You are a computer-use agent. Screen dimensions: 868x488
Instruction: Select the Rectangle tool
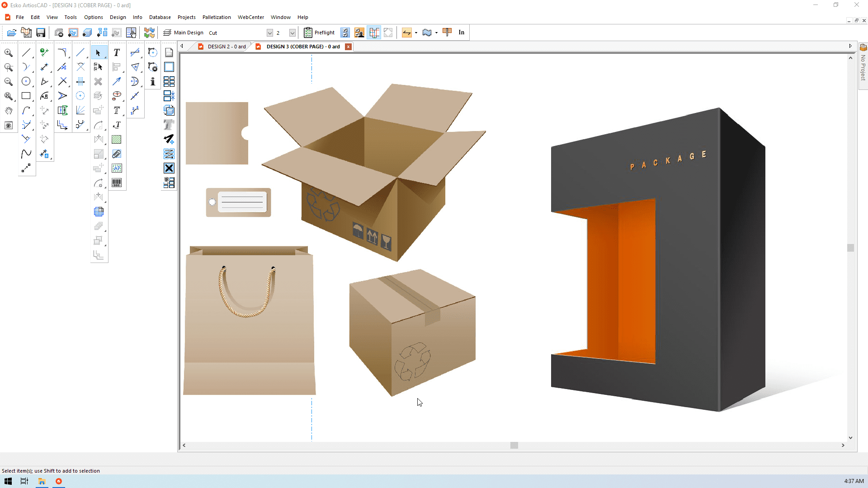coord(26,96)
